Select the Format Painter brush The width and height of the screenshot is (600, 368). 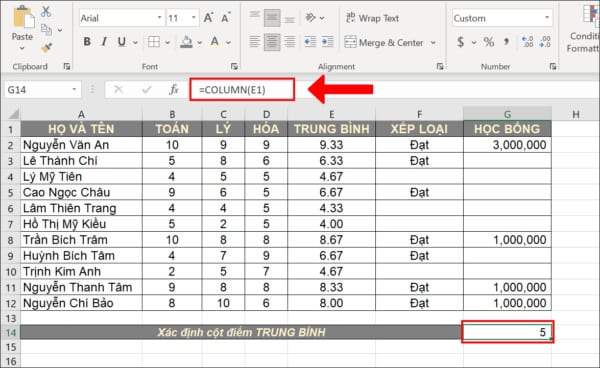(x=46, y=48)
